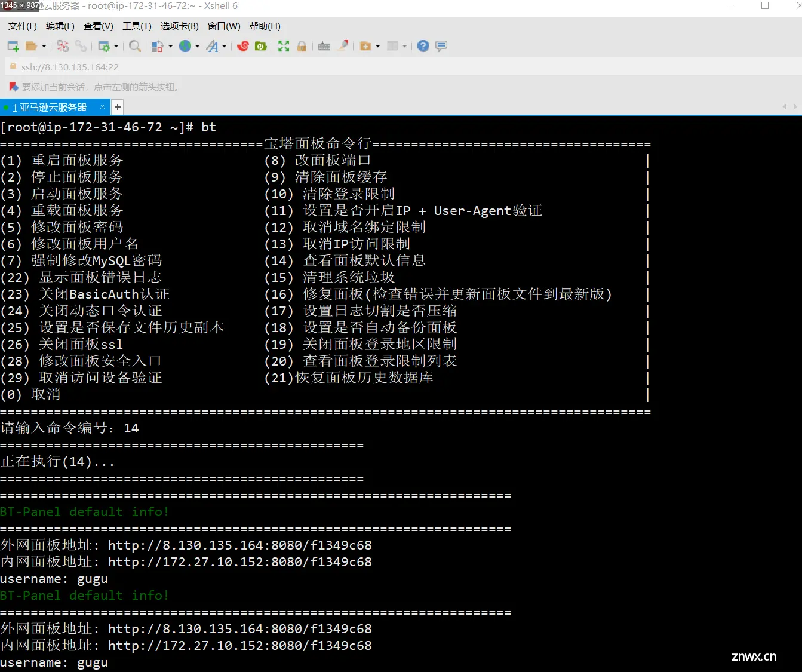The image size is (802, 672).
Task: Click the Reconnect chain-link icon
Action: point(81,46)
